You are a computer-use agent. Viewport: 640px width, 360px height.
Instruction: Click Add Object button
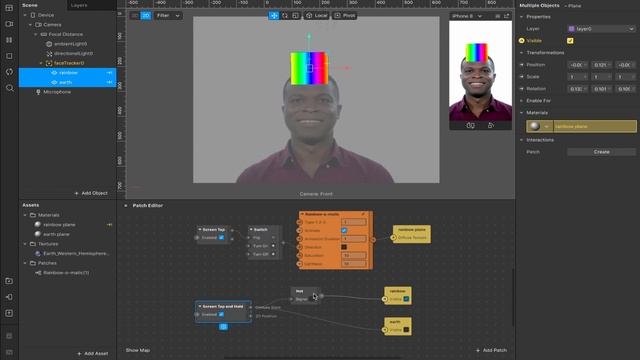91,193
